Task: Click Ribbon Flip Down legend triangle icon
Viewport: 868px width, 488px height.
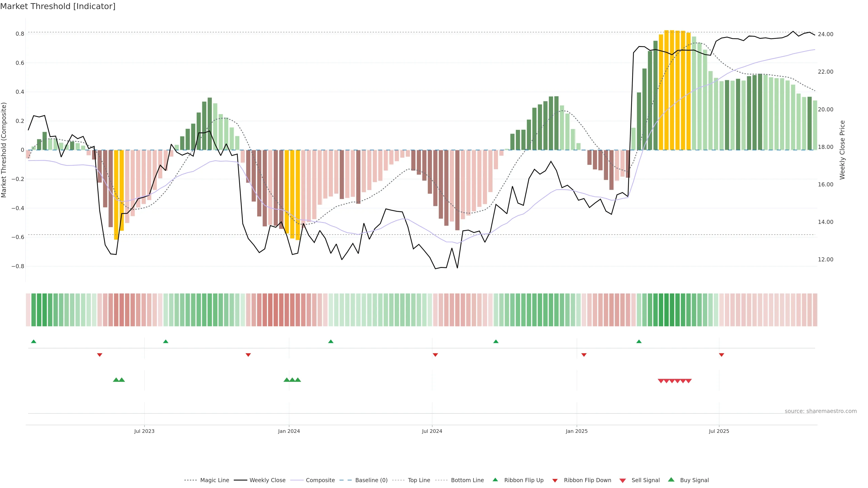Action: 555,480
